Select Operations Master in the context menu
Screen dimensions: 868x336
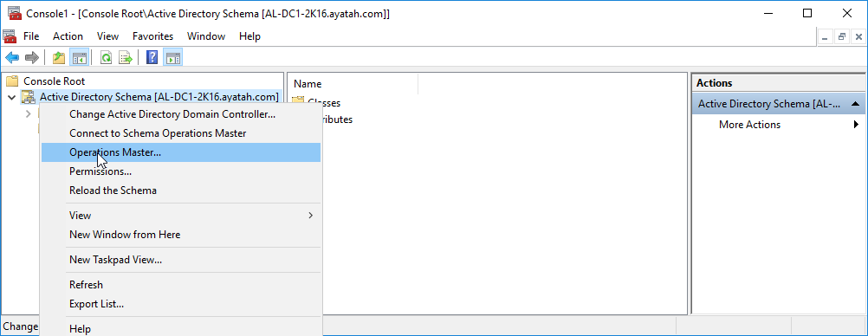(x=181, y=152)
